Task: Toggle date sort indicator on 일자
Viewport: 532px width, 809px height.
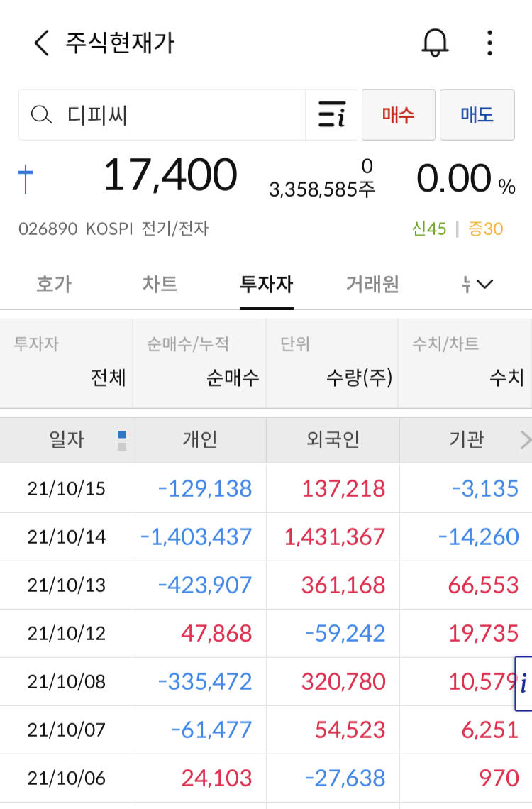Action: pyautogui.click(x=121, y=440)
